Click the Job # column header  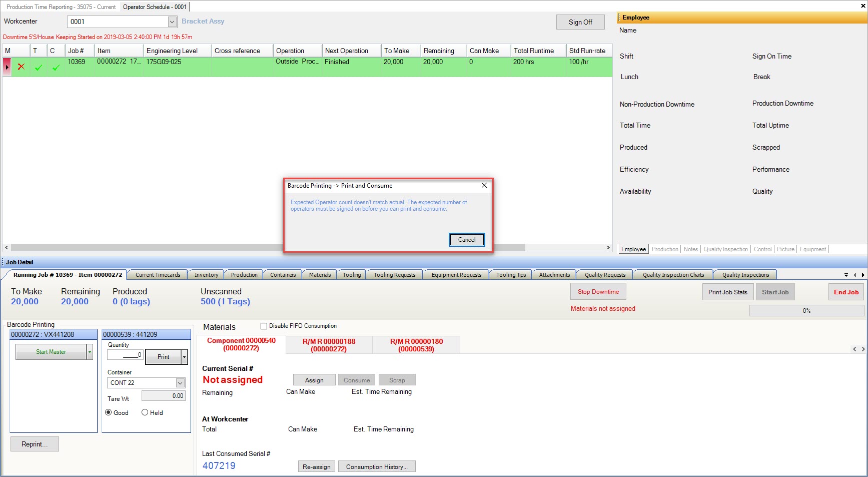79,51
